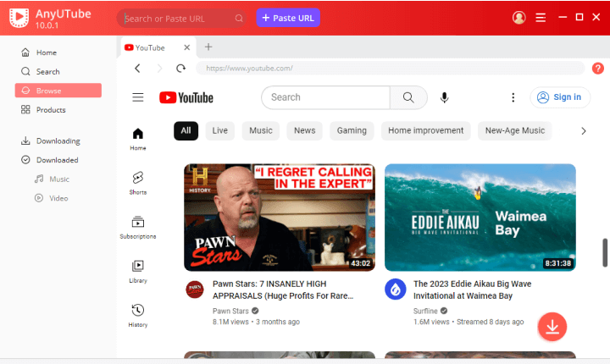Screen dimensions: 610x364
Task: Select Browse in AnyUTube sidebar
Action: (x=58, y=91)
